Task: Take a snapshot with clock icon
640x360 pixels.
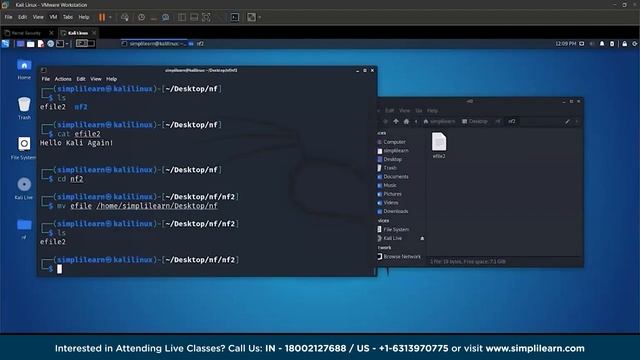Action: pos(141,17)
